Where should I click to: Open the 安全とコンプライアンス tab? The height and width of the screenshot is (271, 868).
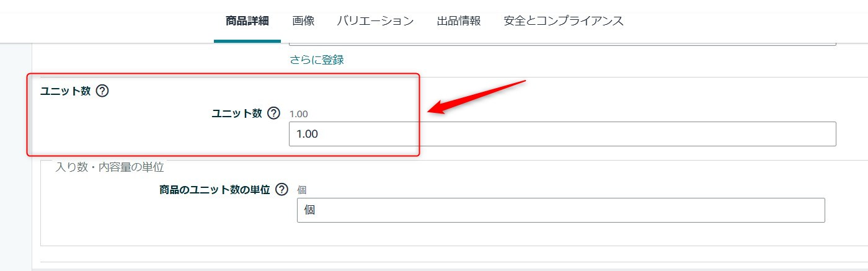point(564,20)
